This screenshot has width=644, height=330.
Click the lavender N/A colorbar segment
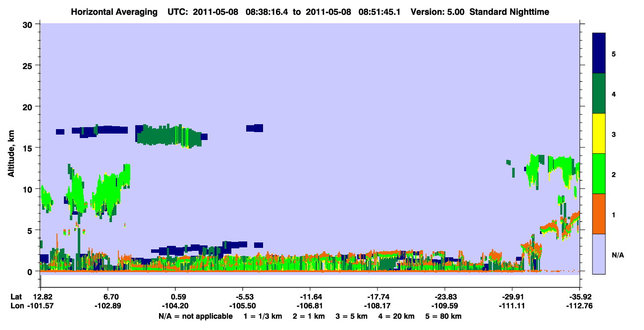pyautogui.click(x=599, y=254)
